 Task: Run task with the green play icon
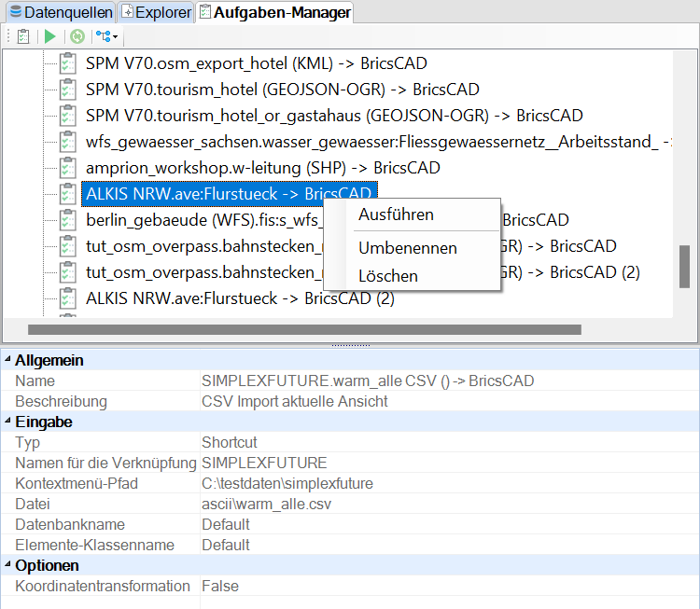point(50,36)
